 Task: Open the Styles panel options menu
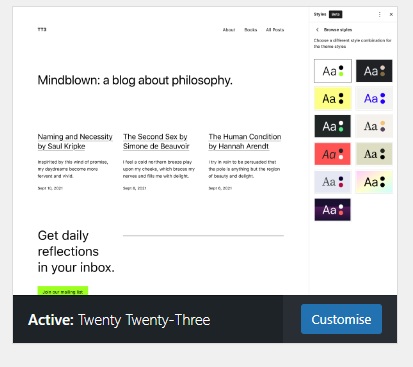pyautogui.click(x=379, y=14)
